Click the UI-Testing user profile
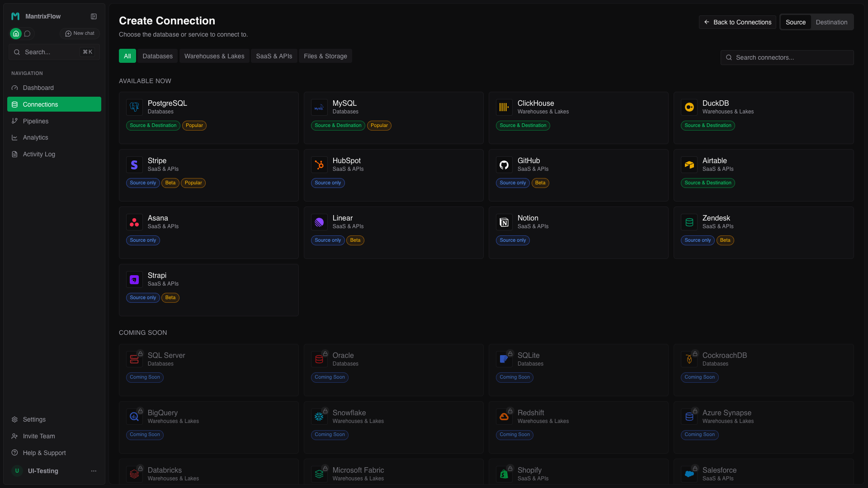868x488 pixels. (43, 471)
